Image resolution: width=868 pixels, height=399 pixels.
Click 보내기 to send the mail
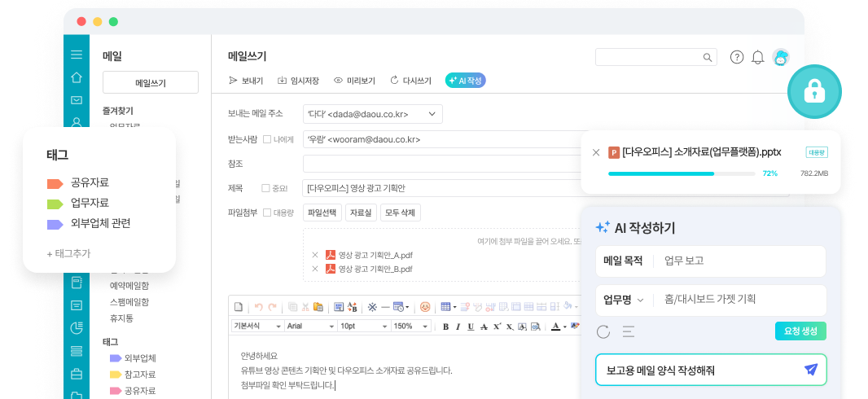click(246, 81)
